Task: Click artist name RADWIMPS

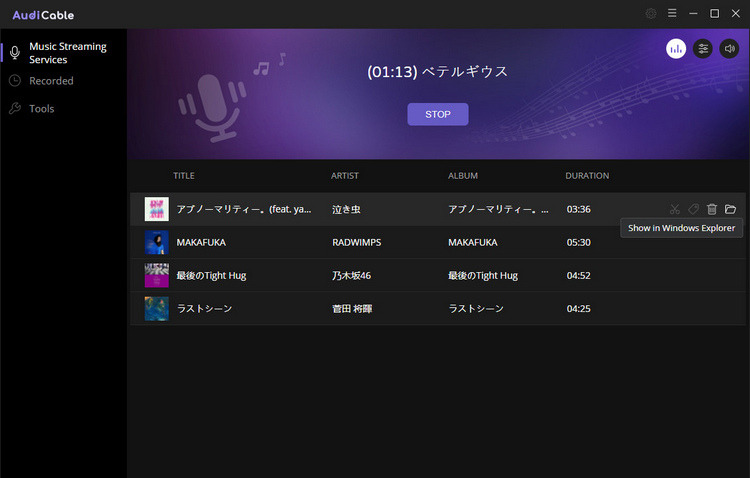Action: pyautogui.click(x=357, y=243)
